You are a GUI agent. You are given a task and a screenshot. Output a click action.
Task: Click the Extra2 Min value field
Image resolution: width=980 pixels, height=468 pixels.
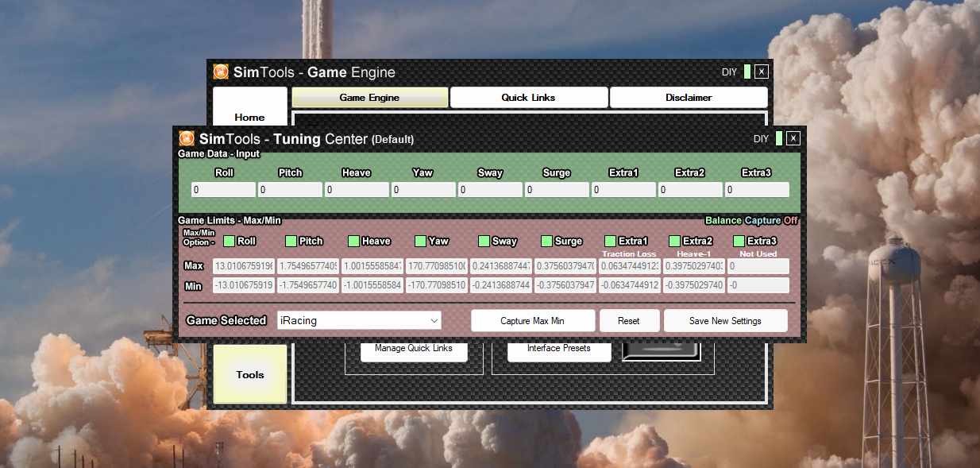tap(694, 285)
